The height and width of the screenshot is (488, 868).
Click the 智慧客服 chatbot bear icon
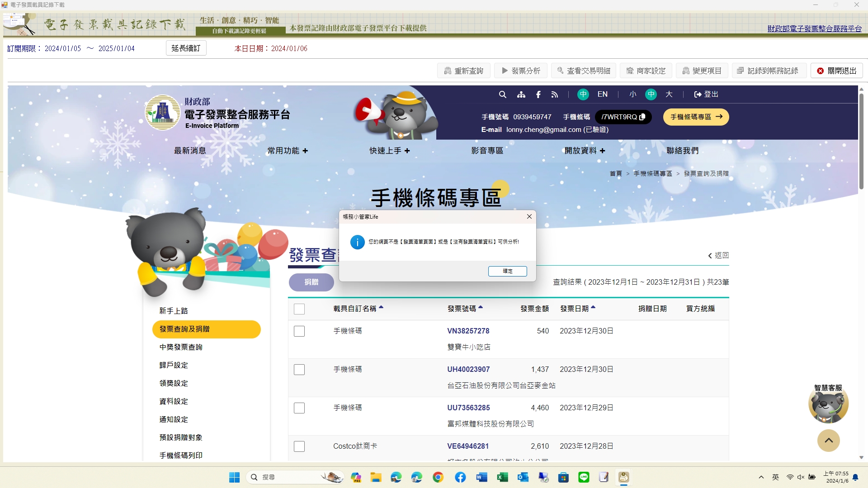[828, 404]
